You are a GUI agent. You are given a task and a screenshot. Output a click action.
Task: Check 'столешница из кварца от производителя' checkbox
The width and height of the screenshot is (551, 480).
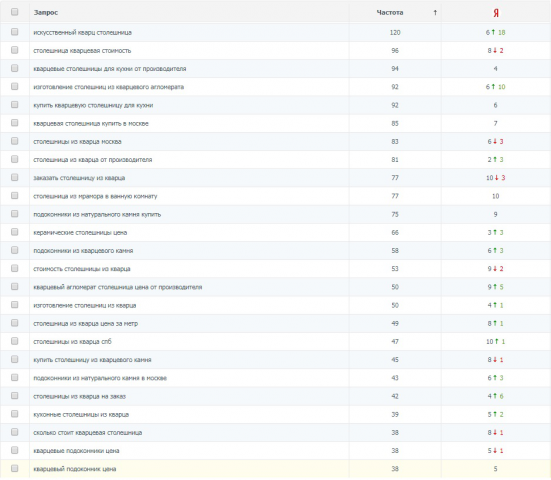(14, 160)
